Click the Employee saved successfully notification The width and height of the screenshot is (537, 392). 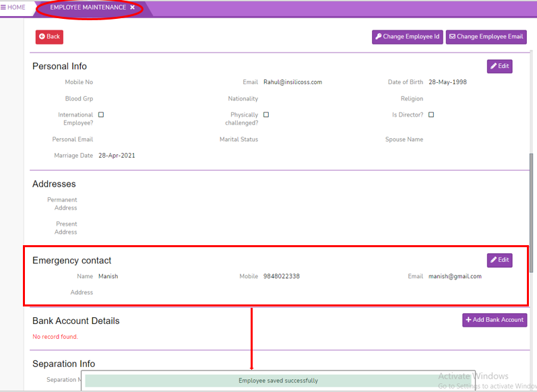pos(278,381)
